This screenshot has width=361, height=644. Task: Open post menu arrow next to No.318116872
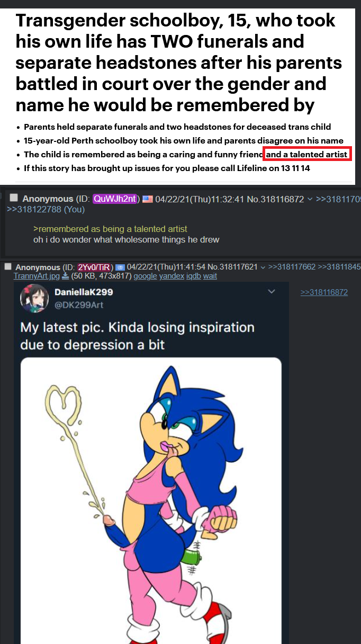[310, 199]
